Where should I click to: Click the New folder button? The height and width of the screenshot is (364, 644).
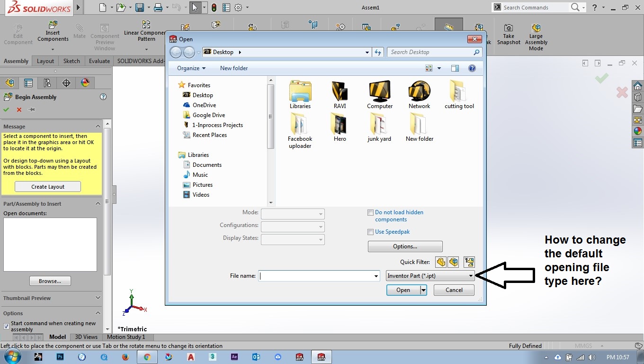(x=234, y=68)
